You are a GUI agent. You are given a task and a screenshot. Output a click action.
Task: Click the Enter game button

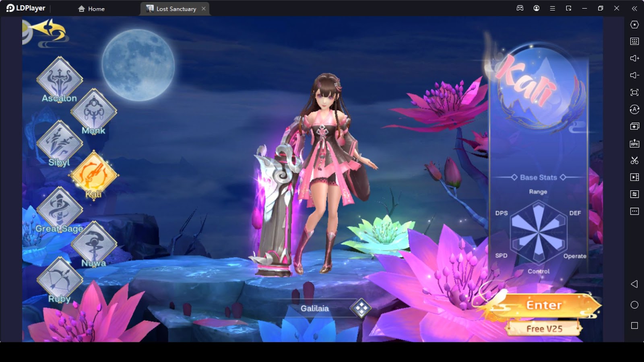[x=544, y=305]
